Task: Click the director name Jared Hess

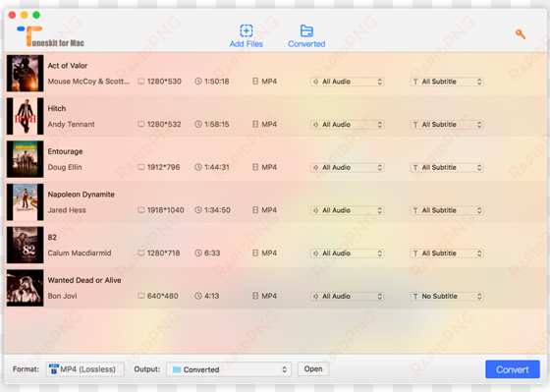Action: (67, 210)
